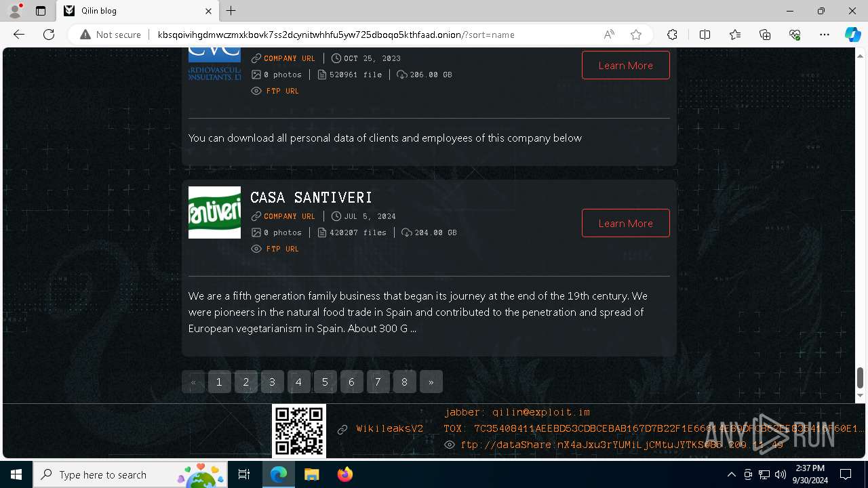Screen dimensions: 868x488
Task: Open the Windows Start menu
Action: click(16, 474)
